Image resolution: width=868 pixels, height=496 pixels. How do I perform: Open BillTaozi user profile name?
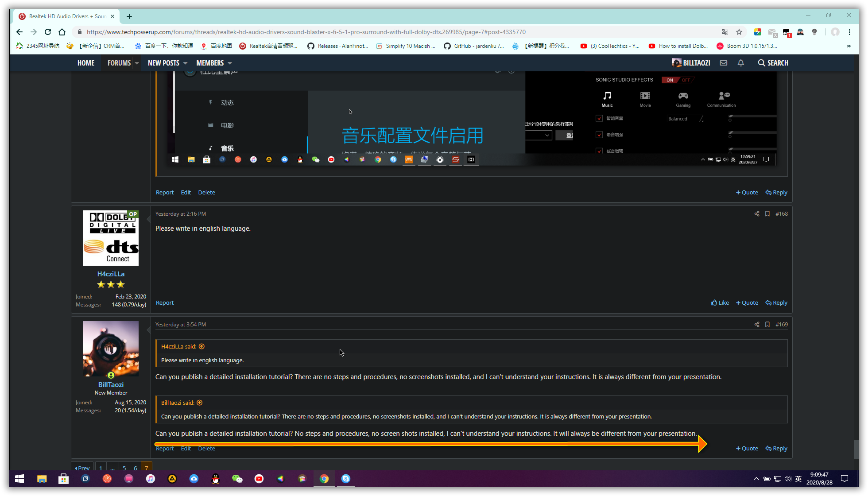(111, 385)
